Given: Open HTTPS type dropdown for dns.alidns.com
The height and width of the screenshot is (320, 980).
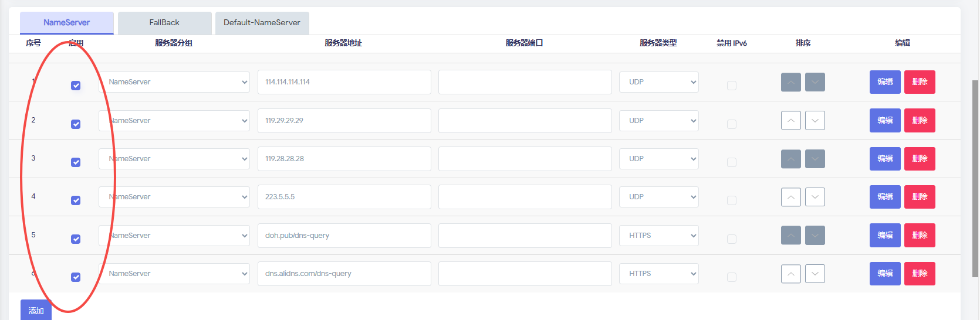Looking at the screenshot, I should [x=658, y=274].
